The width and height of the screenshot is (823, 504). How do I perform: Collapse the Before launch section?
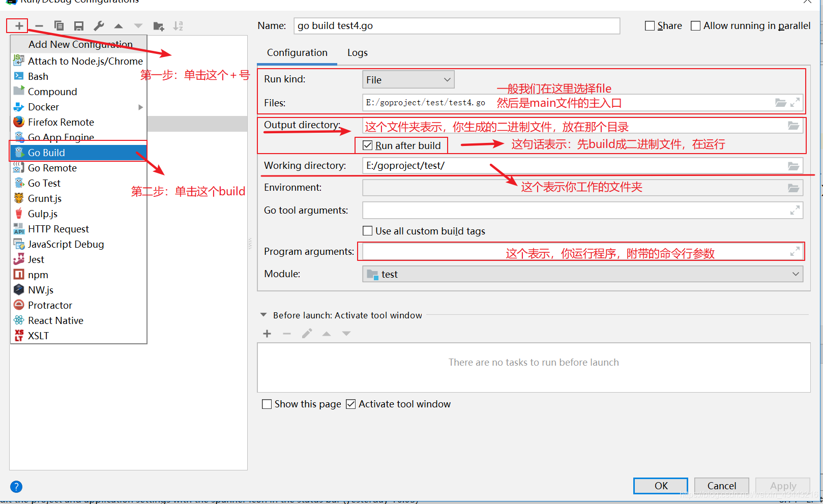point(263,315)
